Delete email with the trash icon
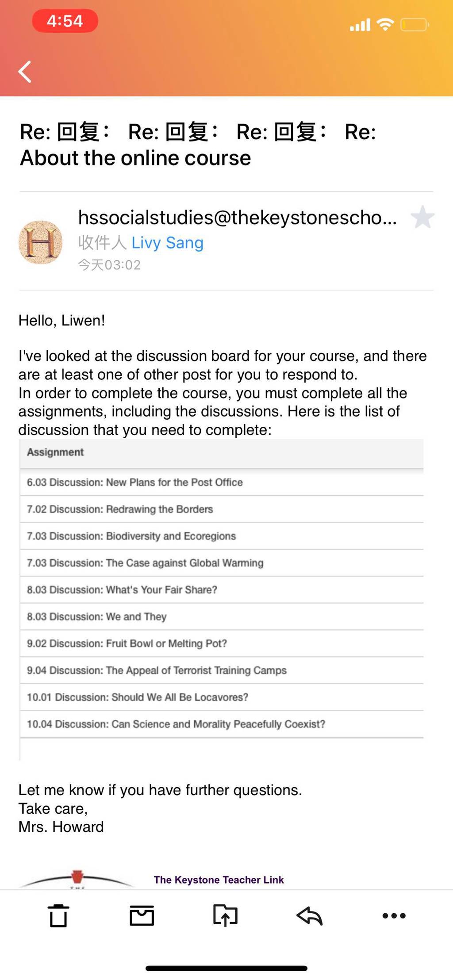The height and width of the screenshot is (980, 453). click(x=58, y=915)
